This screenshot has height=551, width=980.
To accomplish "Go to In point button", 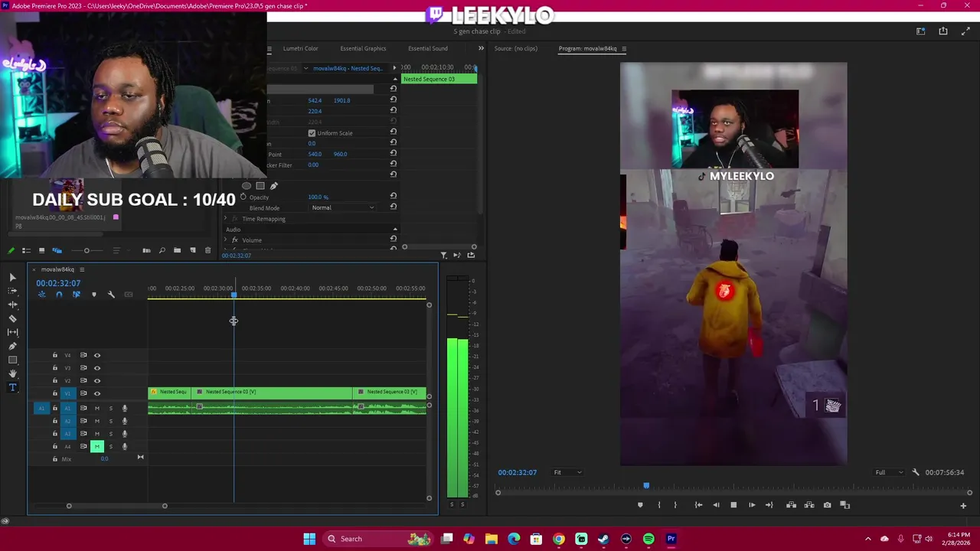I will [x=698, y=505].
